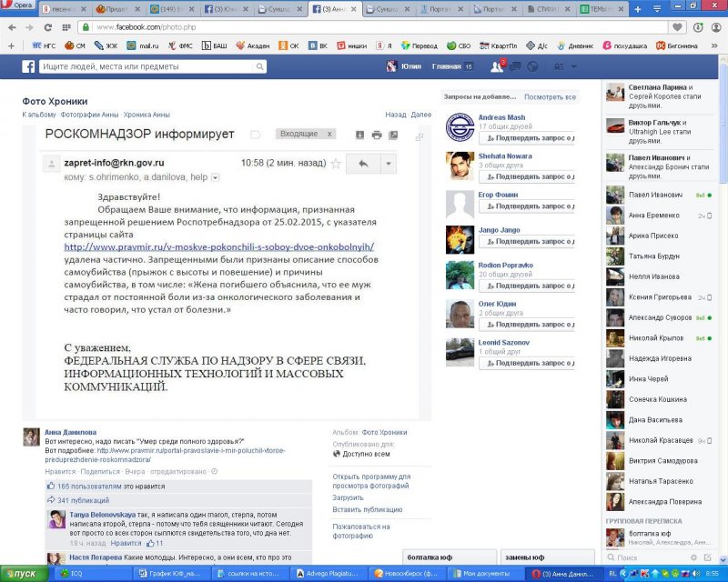This screenshot has height=582, width=728.
Task: Click Посмотреть все friend requests link
Action: pos(550,96)
